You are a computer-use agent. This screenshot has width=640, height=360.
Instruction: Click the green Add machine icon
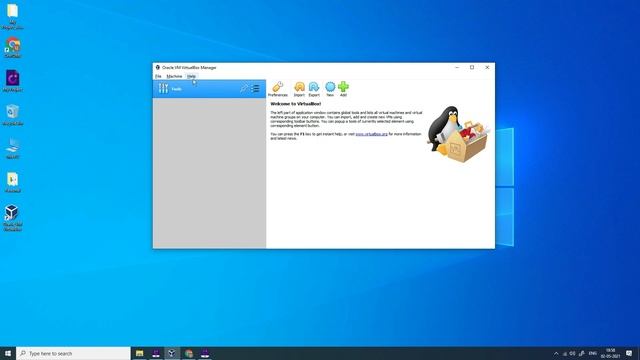point(343,89)
